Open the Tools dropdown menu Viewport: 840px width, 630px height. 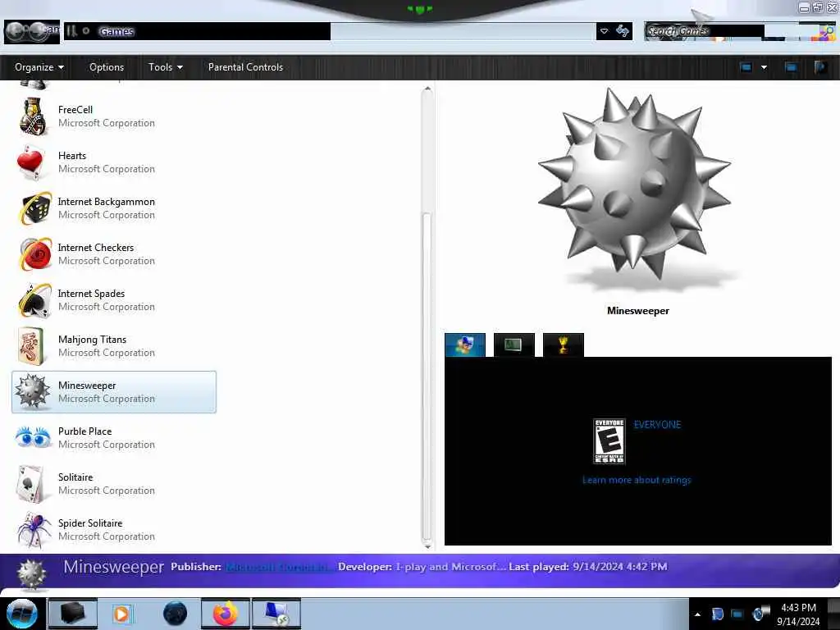point(166,67)
